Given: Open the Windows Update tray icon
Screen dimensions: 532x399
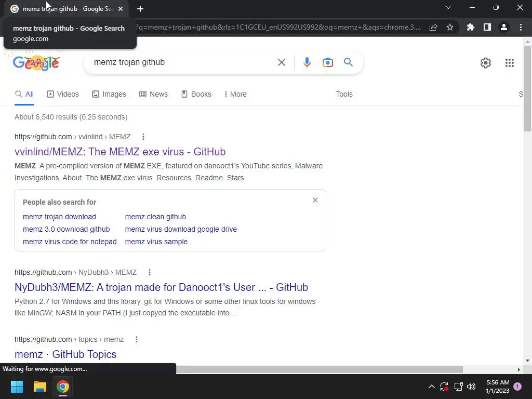Looking at the screenshot, I should [444, 387].
